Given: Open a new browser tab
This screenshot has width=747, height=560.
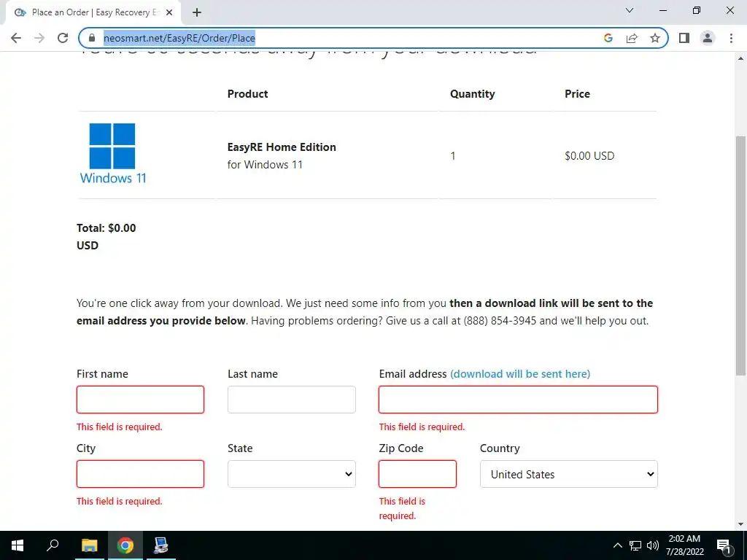Looking at the screenshot, I should point(197,12).
